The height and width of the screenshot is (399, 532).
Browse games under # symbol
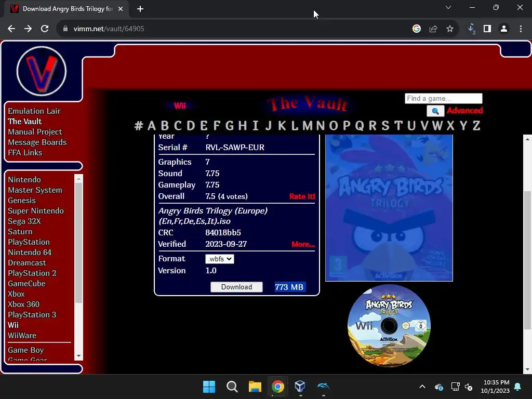[x=138, y=126]
